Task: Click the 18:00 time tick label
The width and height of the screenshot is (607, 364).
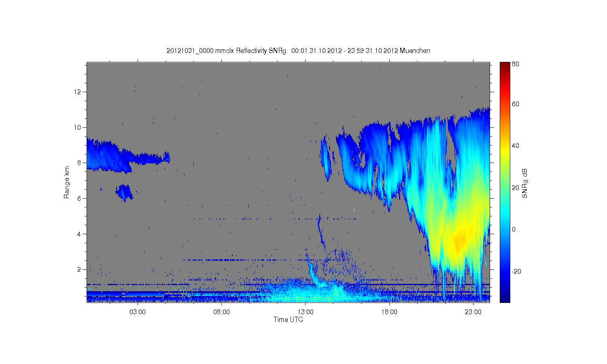Action: [x=389, y=312]
